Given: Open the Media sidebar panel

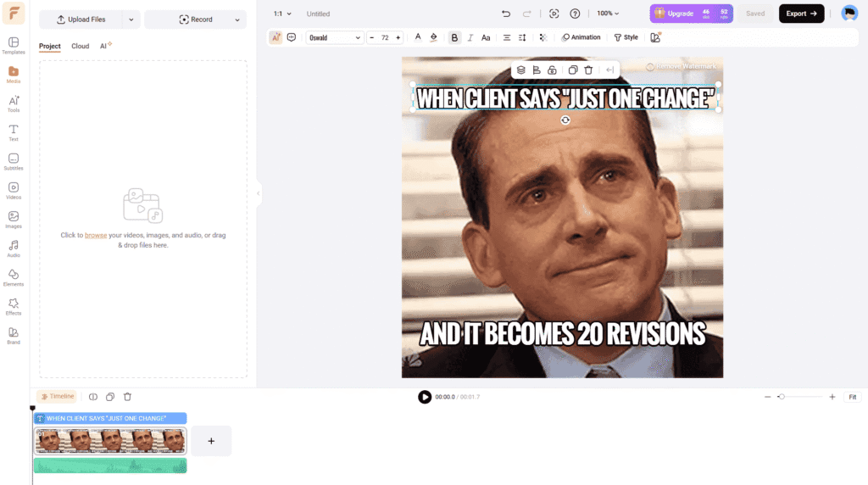Looking at the screenshot, I should click(x=14, y=75).
